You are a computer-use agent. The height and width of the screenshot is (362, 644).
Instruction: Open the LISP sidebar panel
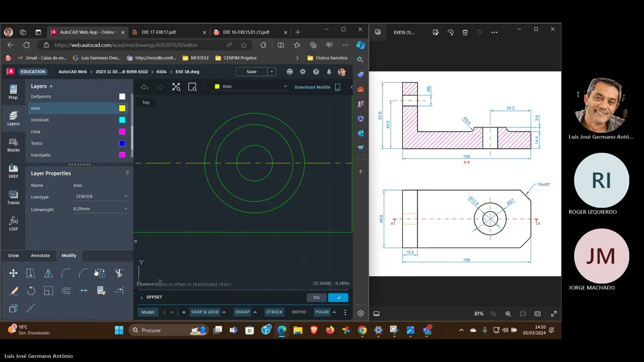14,224
